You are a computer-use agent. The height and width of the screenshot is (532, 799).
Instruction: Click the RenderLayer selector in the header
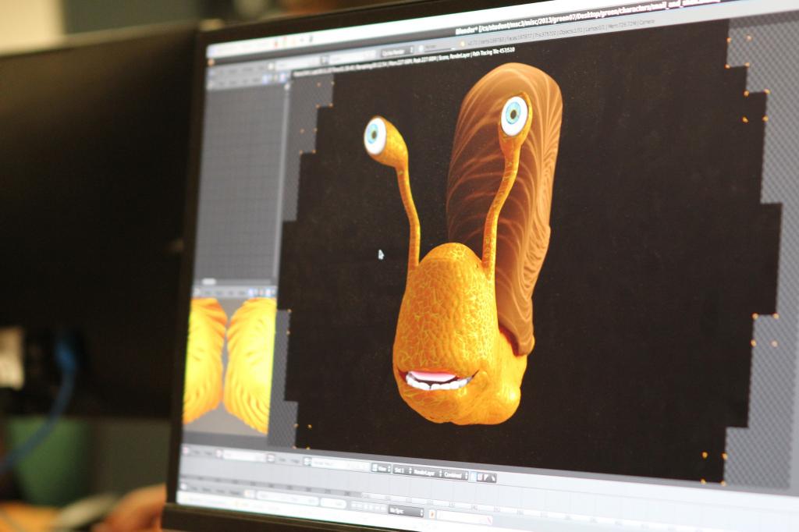(428, 471)
